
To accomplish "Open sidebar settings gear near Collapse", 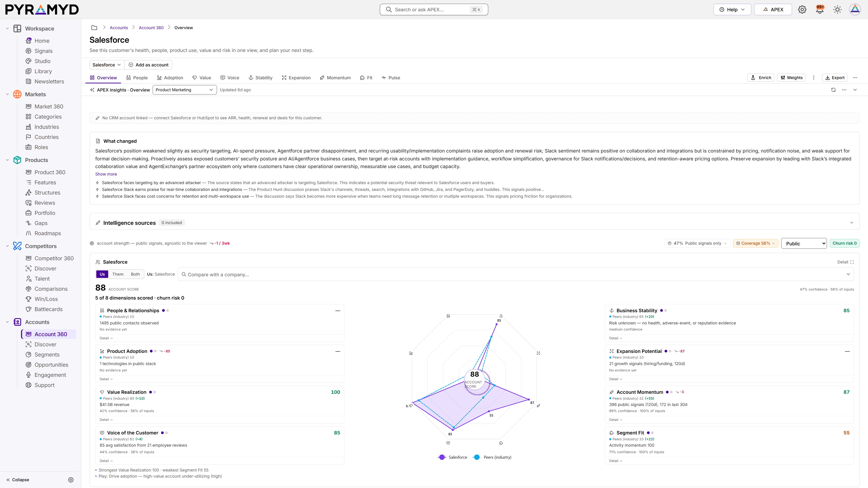I will (x=71, y=480).
